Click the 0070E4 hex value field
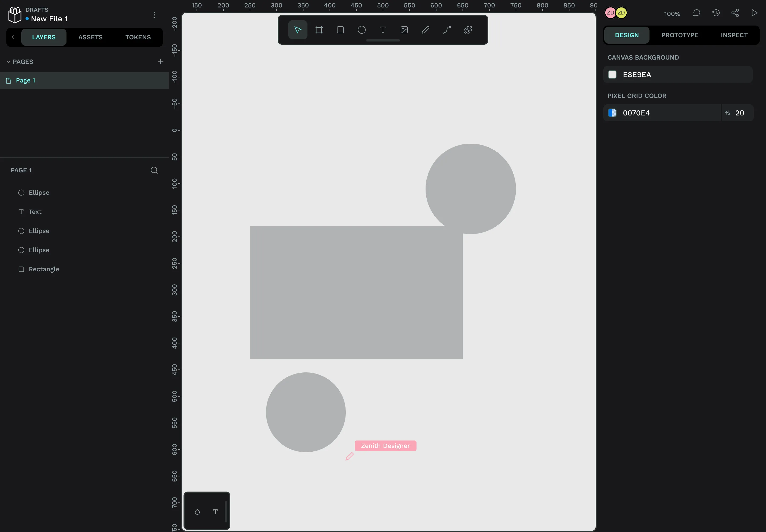The width and height of the screenshot is (766, 532). pos(662,113)
